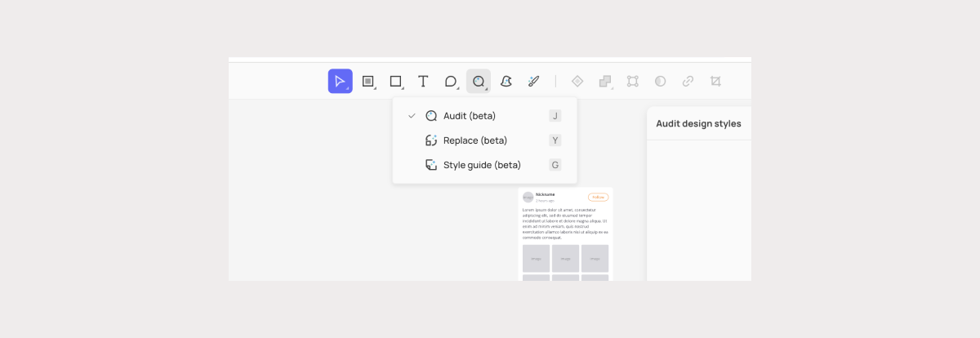Viewport: 980px width, 338px height.
Task: Click the crop icon in toolbar
Action: [x=715, y=81]
